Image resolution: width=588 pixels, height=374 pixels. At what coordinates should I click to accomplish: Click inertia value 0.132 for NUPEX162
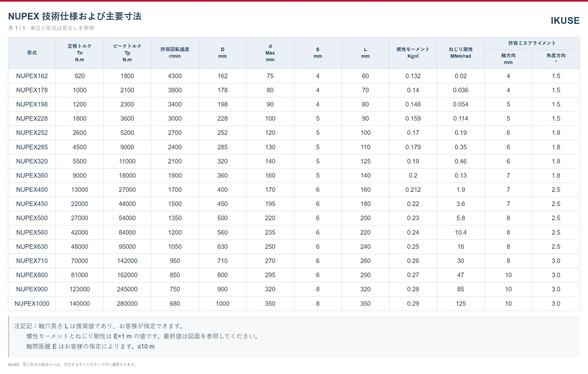[x=413, y=76]
